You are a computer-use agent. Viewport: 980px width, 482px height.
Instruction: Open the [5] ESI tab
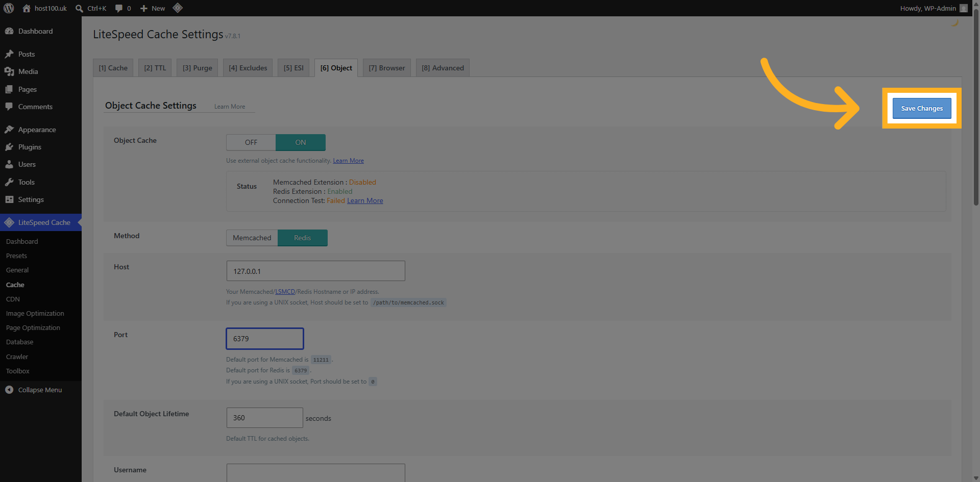293,68
